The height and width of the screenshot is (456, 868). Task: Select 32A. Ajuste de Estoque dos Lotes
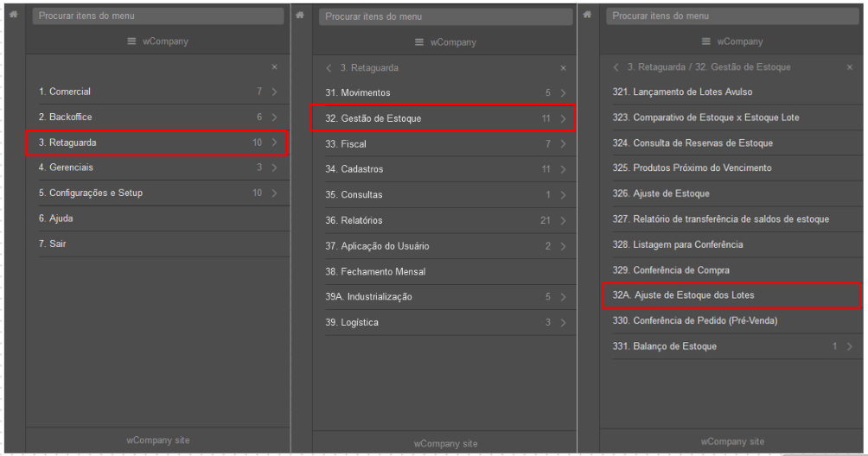point(731,295)
